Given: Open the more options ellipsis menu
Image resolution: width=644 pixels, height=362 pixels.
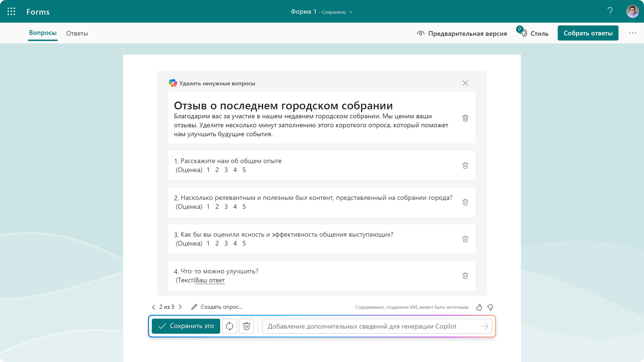Looking at the screenshot, I should pos(632,33).
